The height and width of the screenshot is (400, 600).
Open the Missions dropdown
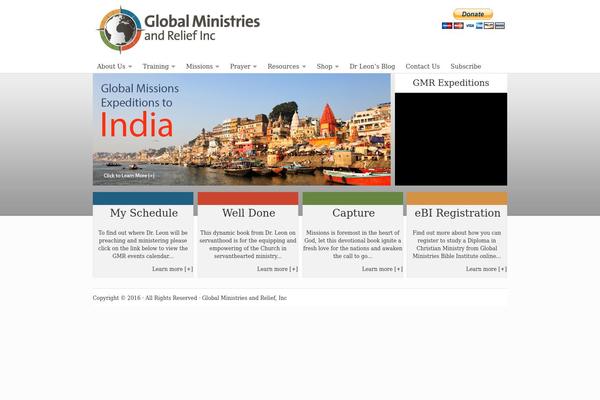click(x=202, y=66)
